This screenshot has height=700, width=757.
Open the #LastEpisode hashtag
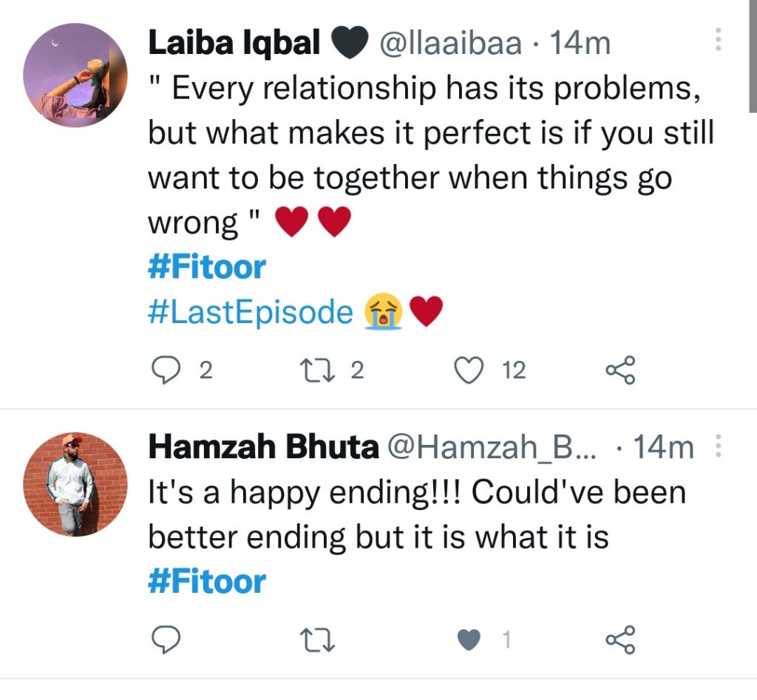pos(251,312)
